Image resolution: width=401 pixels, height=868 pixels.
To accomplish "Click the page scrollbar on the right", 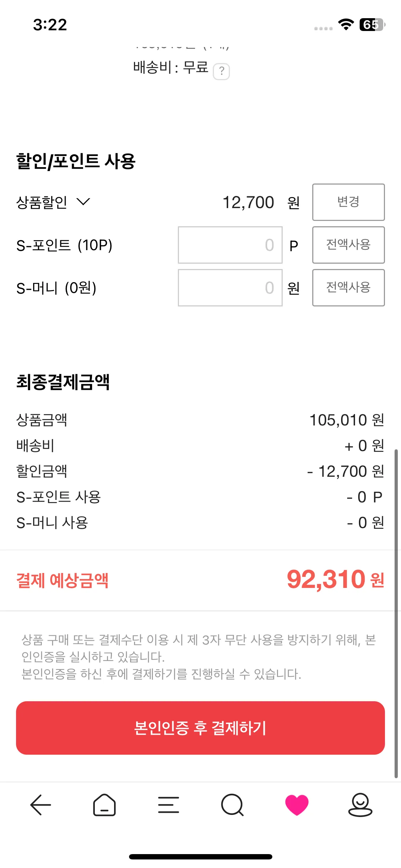I will (x=396, y=613).
